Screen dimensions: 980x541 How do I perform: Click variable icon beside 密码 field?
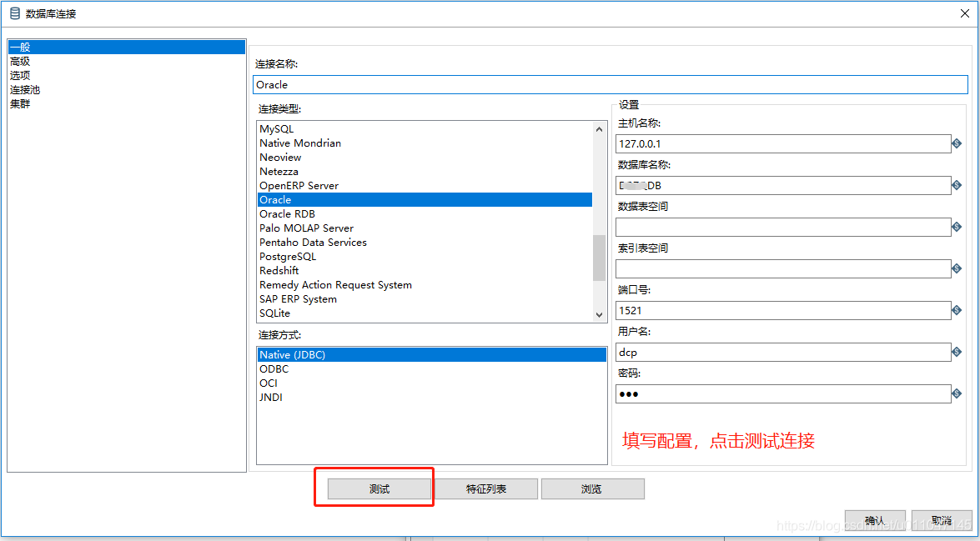[957, 393]
